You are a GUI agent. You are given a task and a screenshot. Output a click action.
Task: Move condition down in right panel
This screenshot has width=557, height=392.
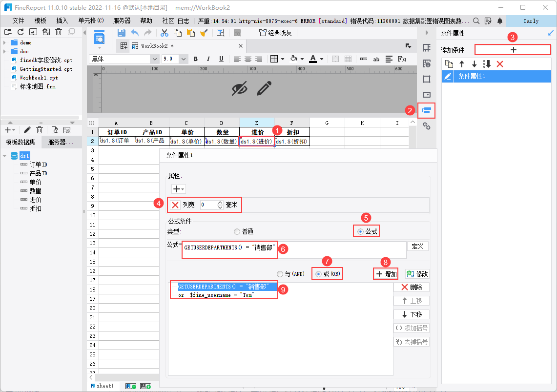pyautogui.click(x=474, y=64)
